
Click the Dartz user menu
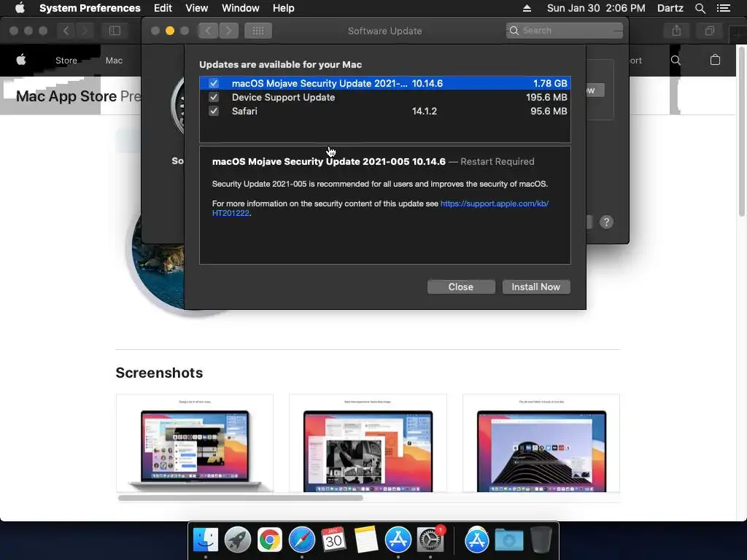click(670, 8)
